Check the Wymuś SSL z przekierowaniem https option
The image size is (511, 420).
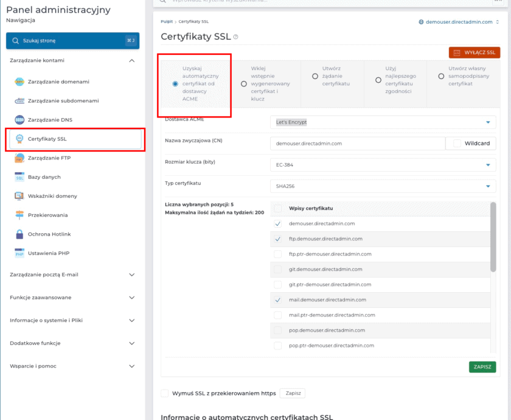coord(163,393)
